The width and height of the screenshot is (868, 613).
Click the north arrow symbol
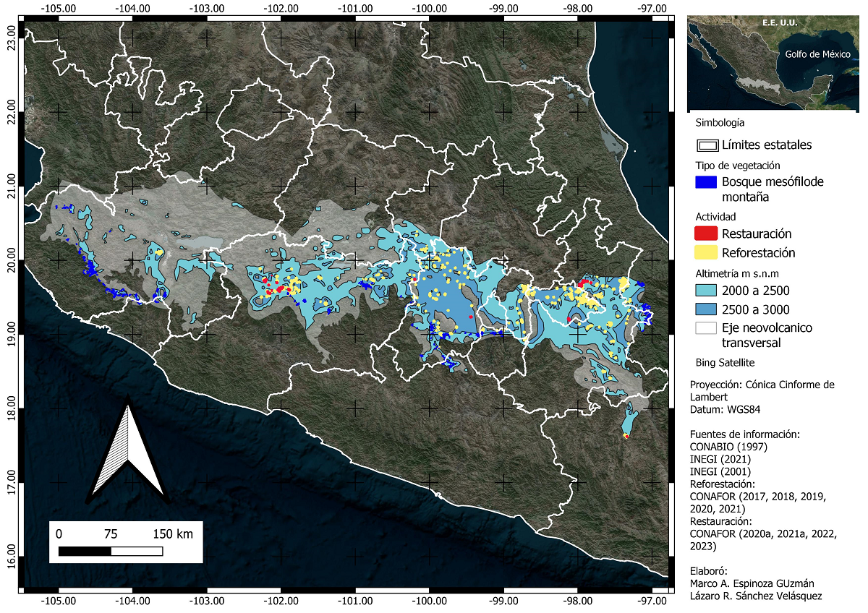128,454
